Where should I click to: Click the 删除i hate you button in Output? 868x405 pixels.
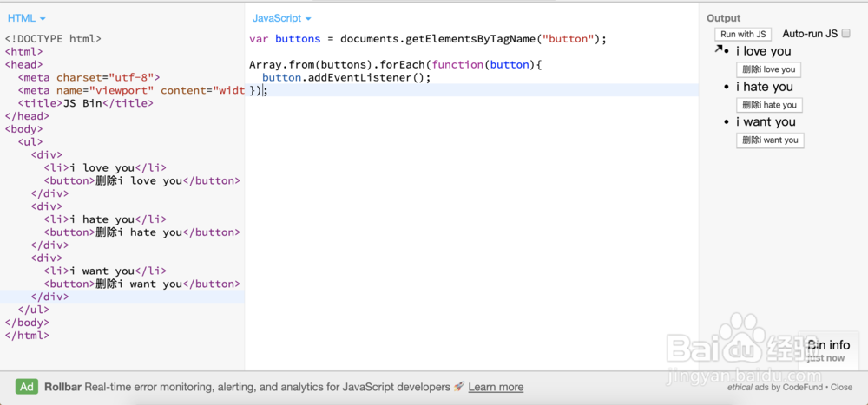coord(769,105)
